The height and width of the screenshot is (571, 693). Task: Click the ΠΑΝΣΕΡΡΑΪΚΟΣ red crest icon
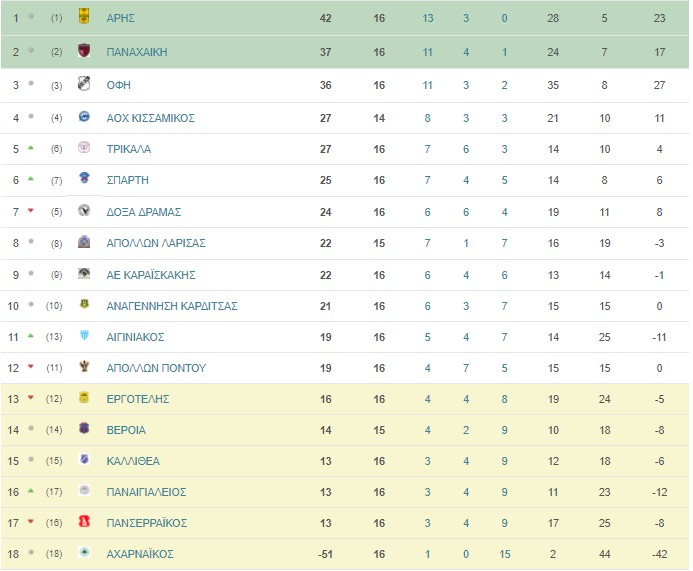point(84,521)
